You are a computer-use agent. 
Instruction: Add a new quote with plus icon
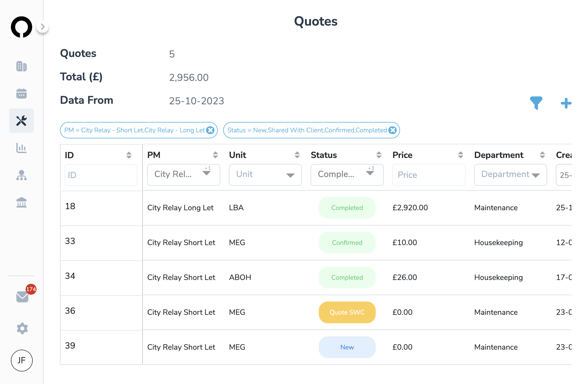click(566, 103)
